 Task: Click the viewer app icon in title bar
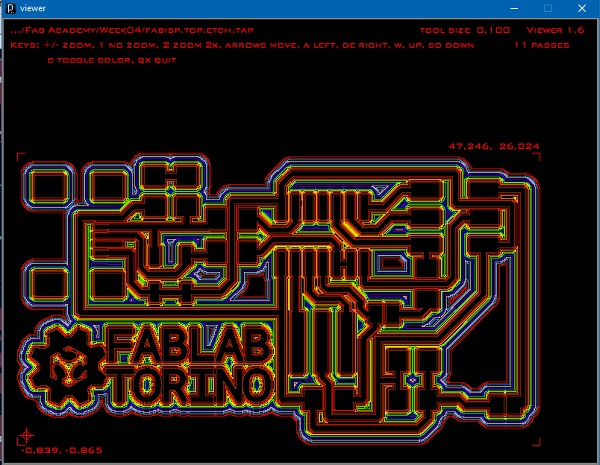[11, 8]
